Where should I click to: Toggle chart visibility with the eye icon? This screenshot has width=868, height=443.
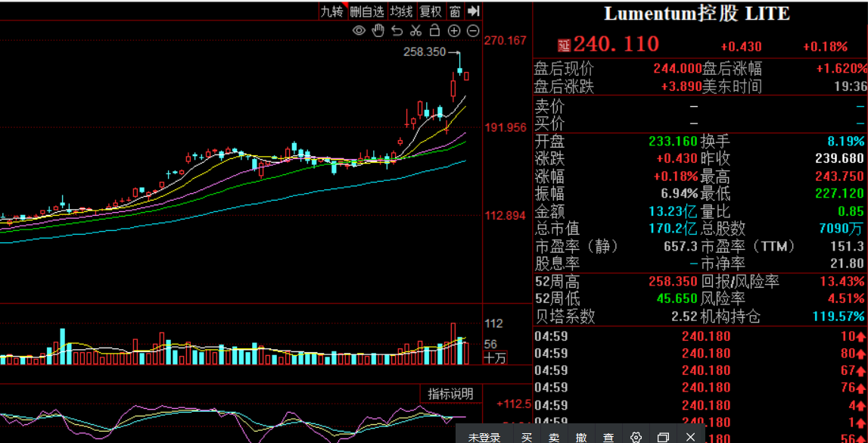(359, 30)
